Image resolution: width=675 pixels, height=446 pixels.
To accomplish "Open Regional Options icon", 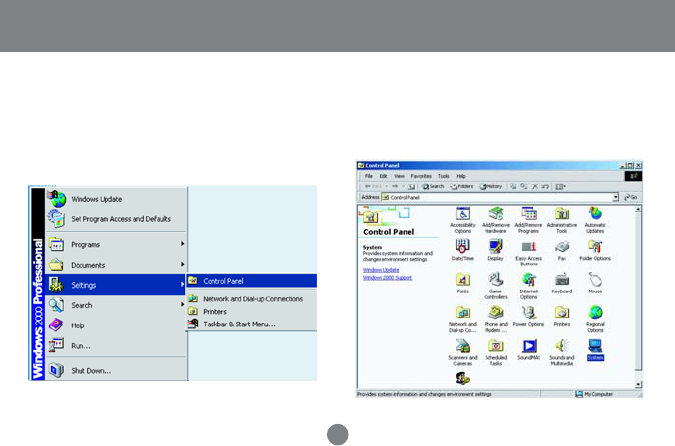I will click(595, 319).
